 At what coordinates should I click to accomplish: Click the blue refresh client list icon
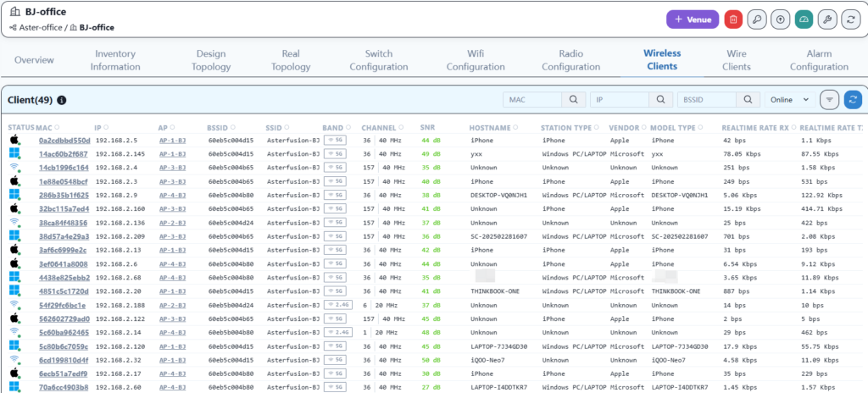[x=853, y=100]
